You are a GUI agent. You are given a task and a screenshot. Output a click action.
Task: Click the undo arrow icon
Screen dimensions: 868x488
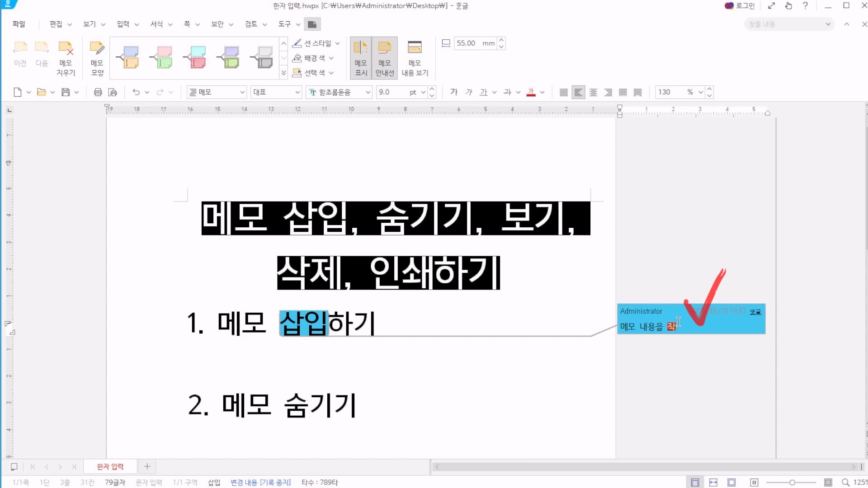pyautogui.click(x=136, y=92)
